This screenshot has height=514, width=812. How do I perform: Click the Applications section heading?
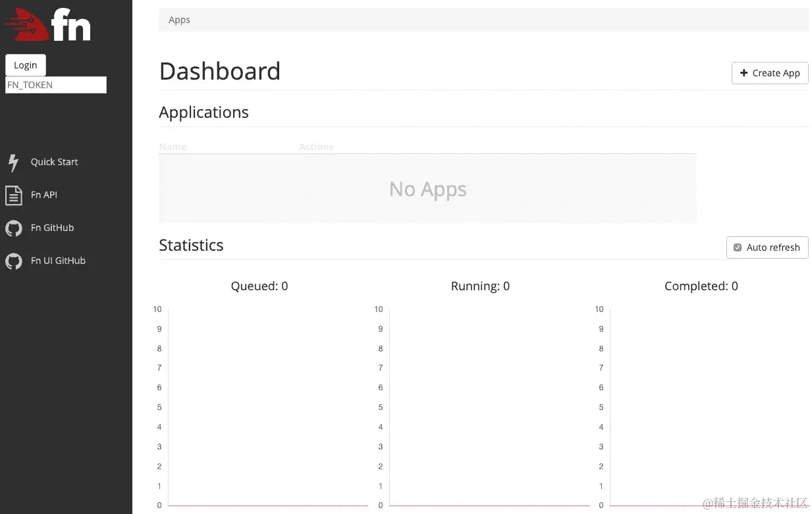click(204, 113)
